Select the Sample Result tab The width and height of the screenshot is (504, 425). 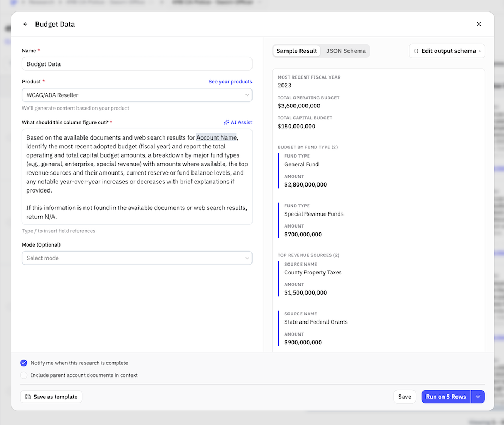pos(296,51)
